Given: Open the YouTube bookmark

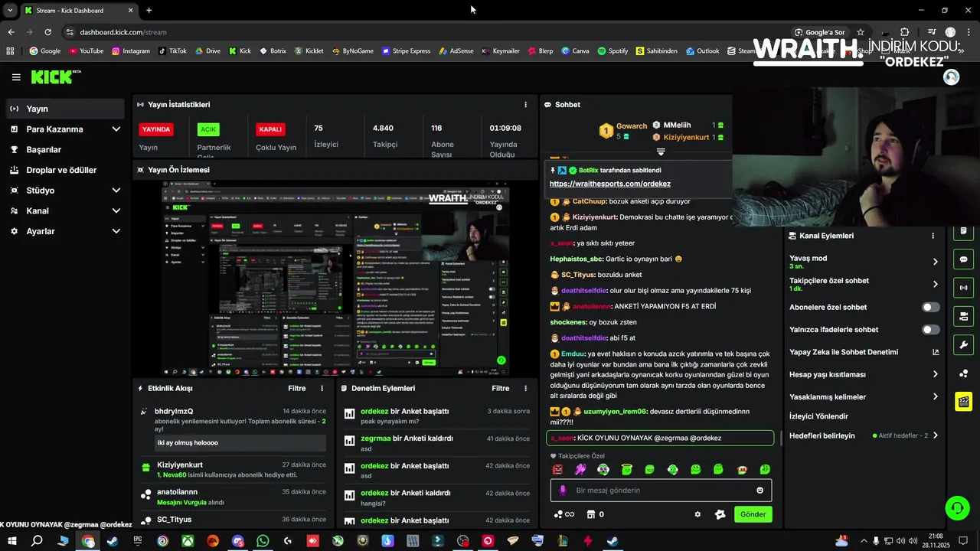Looking at the screenshot, I should [x=86, y=51].
